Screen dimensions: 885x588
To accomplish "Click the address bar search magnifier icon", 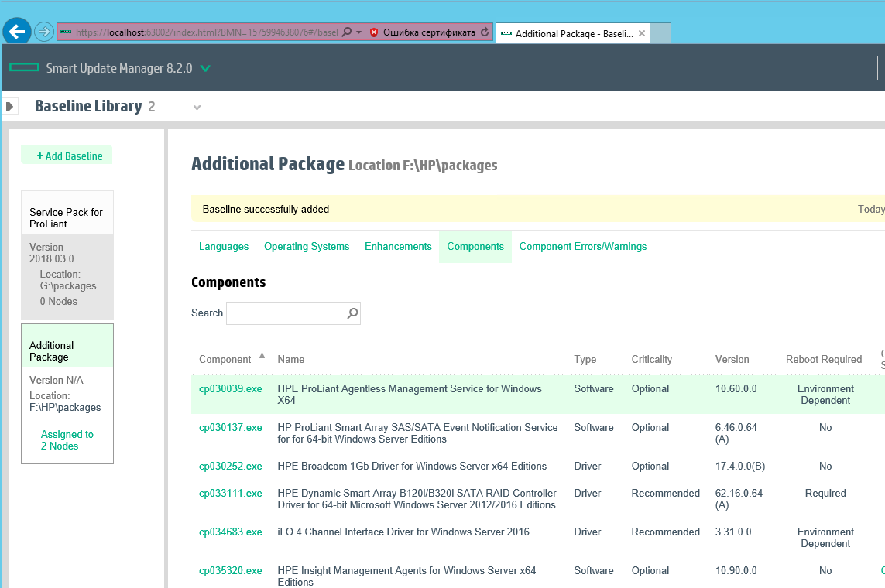I will point(347,32).
